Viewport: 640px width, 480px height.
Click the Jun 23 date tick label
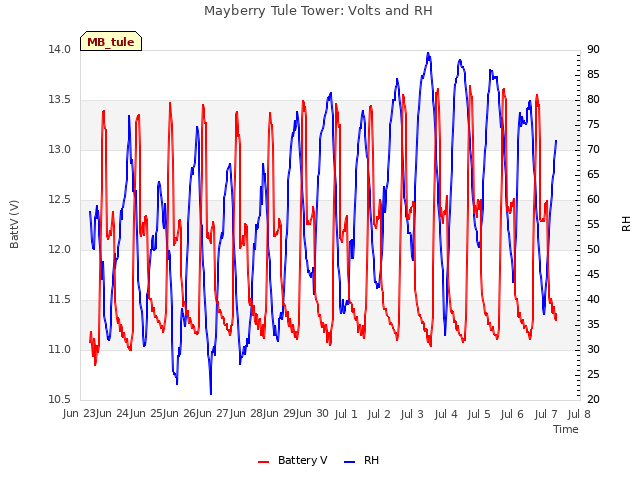coord(80,414)
